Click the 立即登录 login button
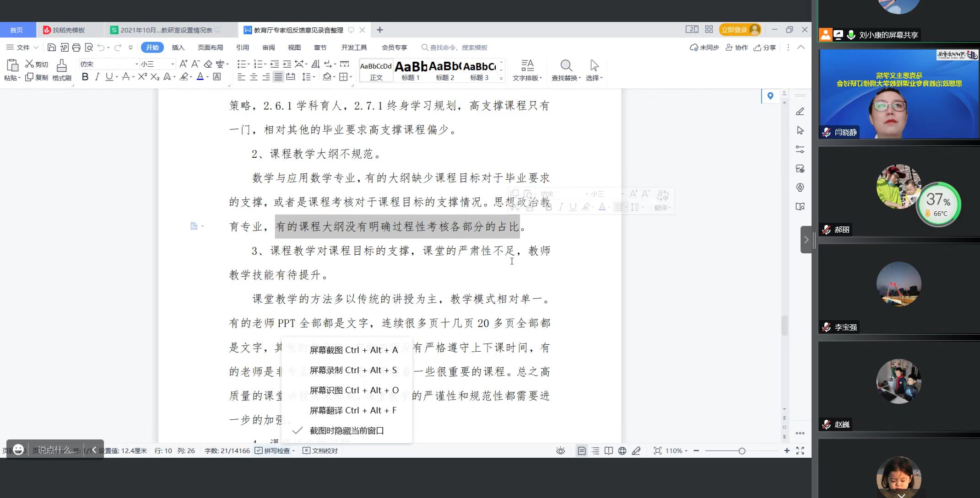 (x=736, y=29)
